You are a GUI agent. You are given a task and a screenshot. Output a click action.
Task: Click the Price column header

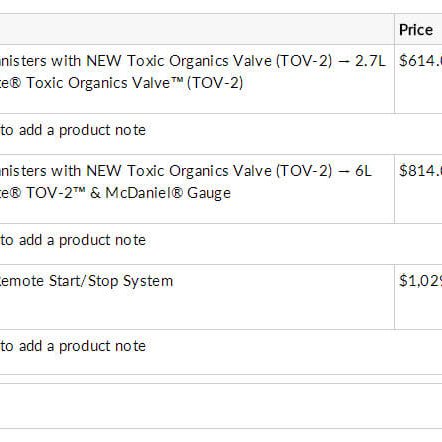[416, 30]
